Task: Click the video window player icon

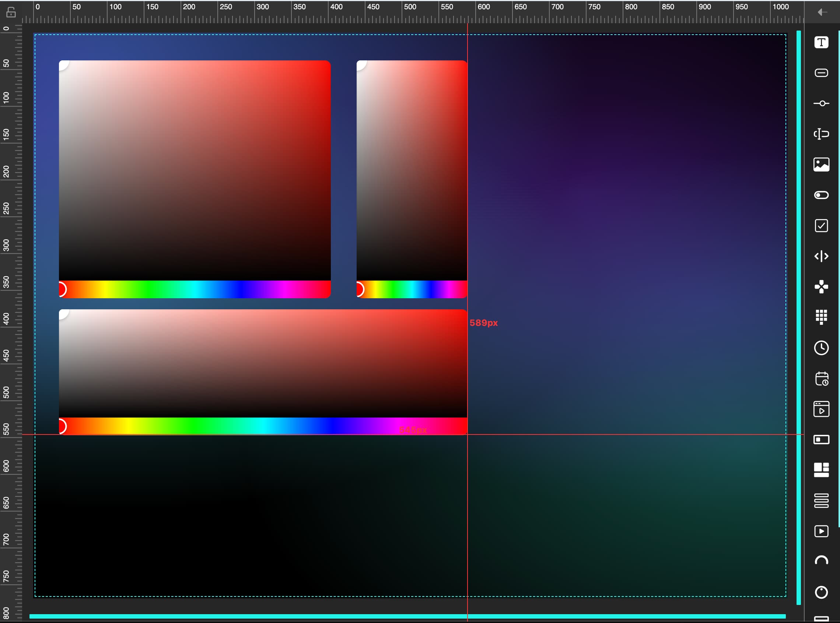Action: click(x=821, y=409)
